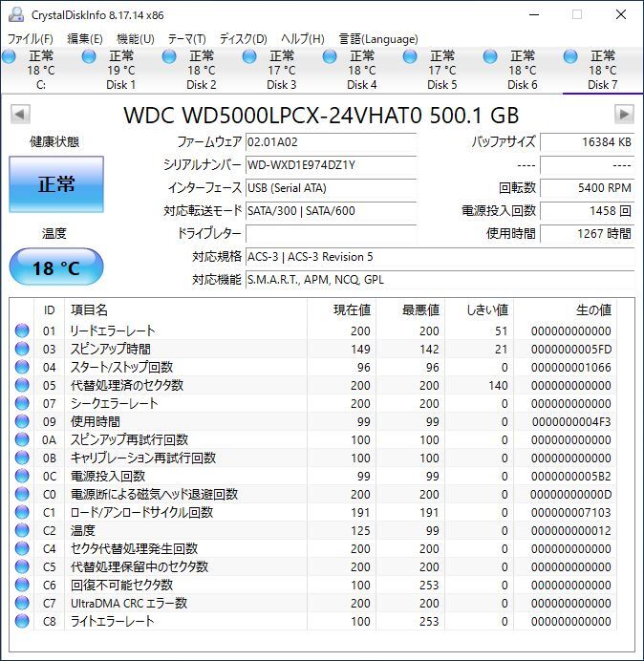Open the 編集(E) menu

point(85,39)
